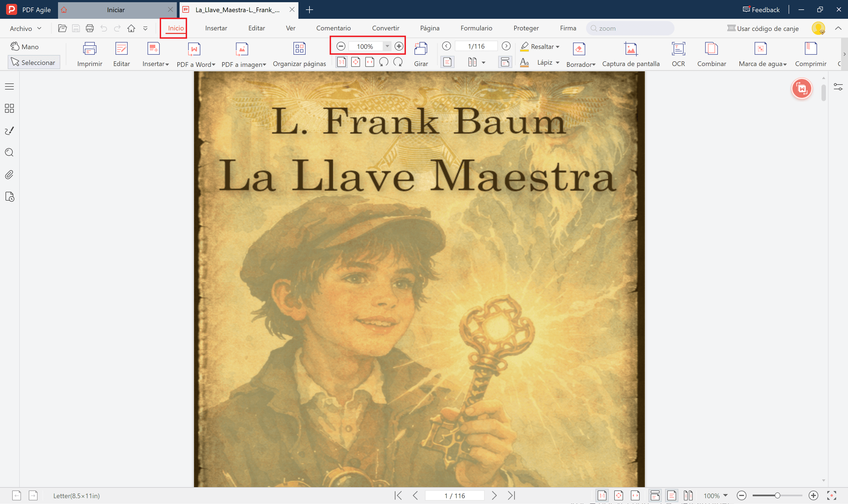Adjust the bottom zoom slider
This screenshot has height=504, width=848.
pyautogui.click(x=778, y=495)
